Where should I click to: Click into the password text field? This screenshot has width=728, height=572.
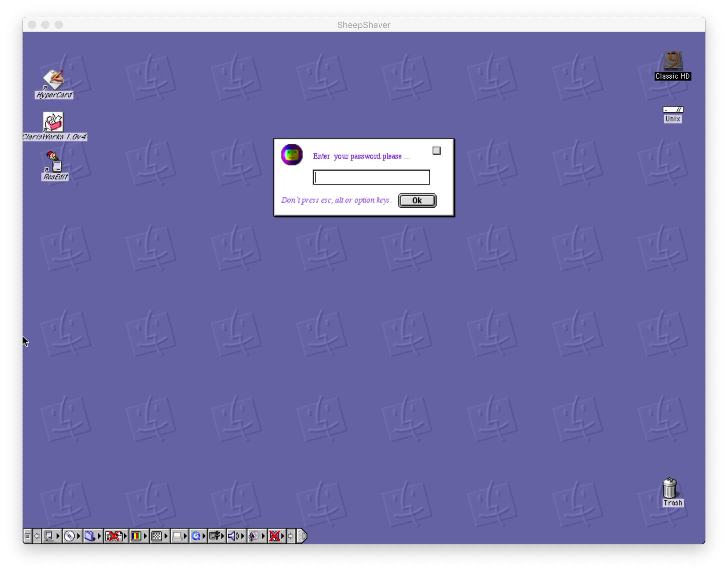pyautogui.click(x=371, y=177)
